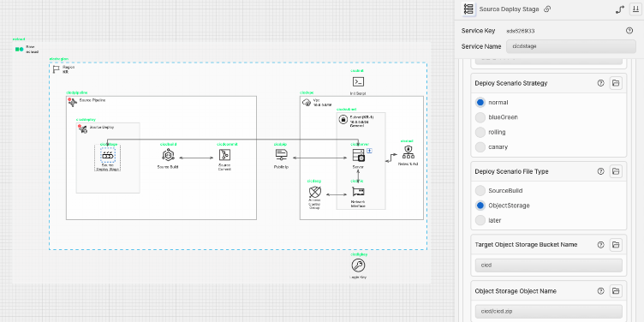644x322 pixels.
Task: Choose SourceBuild file type
Action: coord(480,191)
